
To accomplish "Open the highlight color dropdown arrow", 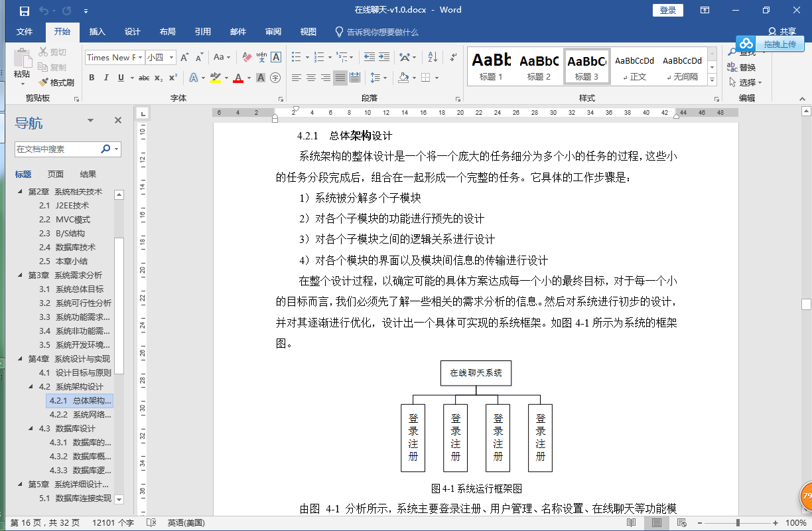I will point(226,78).
